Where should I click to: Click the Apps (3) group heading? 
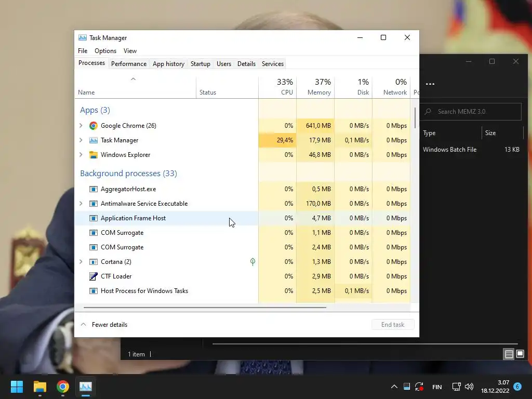(95, 110)
